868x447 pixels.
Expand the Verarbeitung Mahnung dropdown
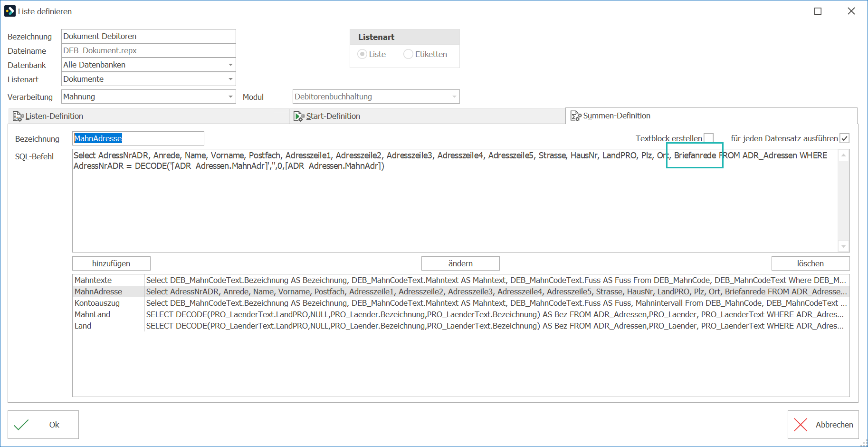(230, 97)
